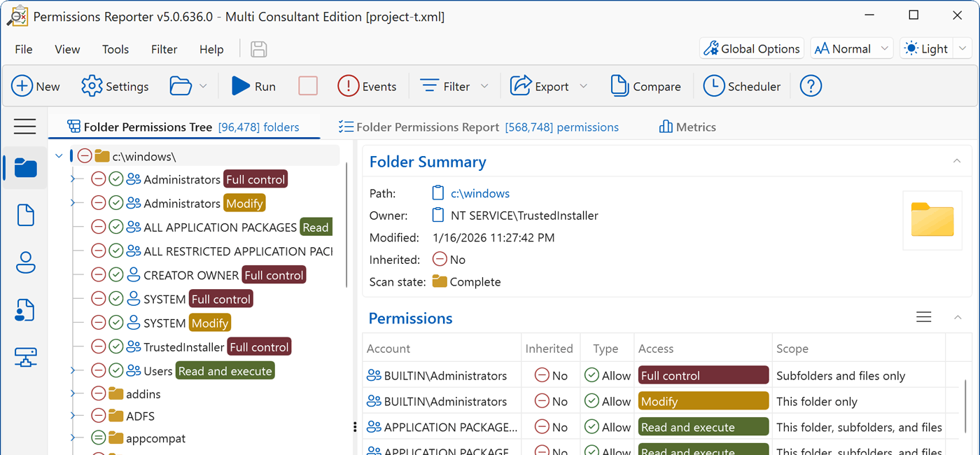The width and height of the screenshot is (980, 455).
Task: Expand the Users Read and execute node
Action: 73,370
